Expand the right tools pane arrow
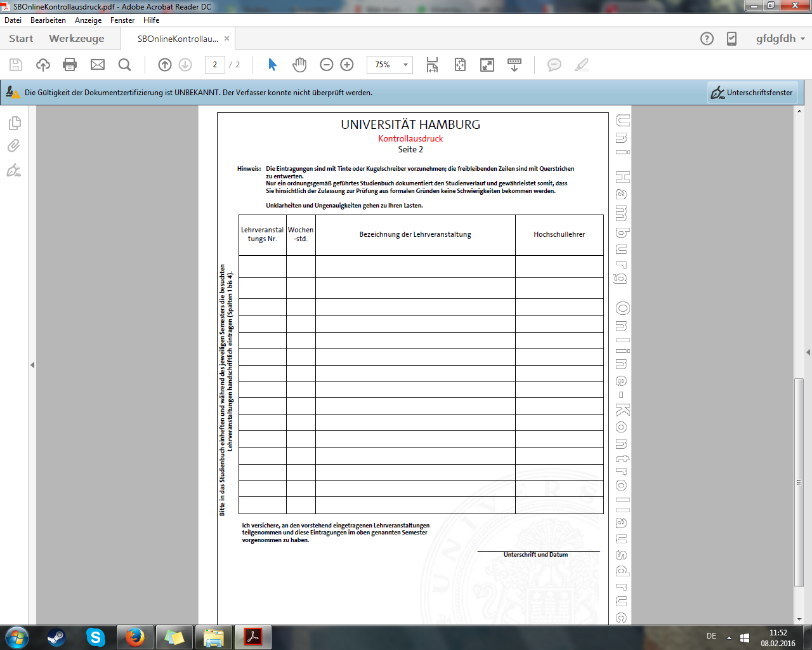This screenshot has height=650, width=812. (808, 352)
